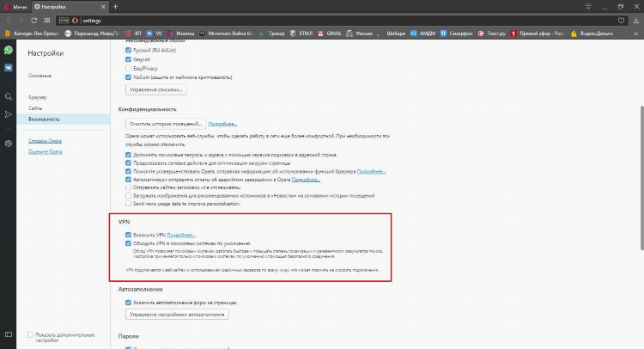The width and height of the screenshot is (644, 349).
Task: Open the VK bookmark
Action: pyautogui.click(x=154, y=34)
